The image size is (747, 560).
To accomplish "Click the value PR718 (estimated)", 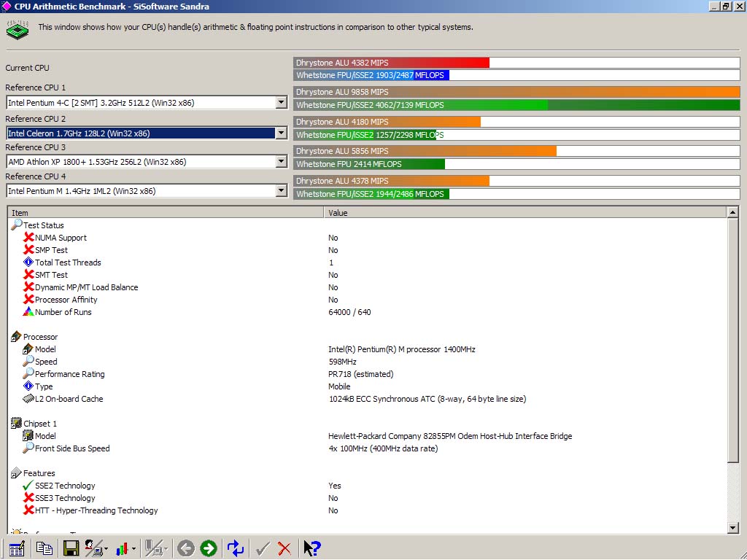I will coord(360,374).
